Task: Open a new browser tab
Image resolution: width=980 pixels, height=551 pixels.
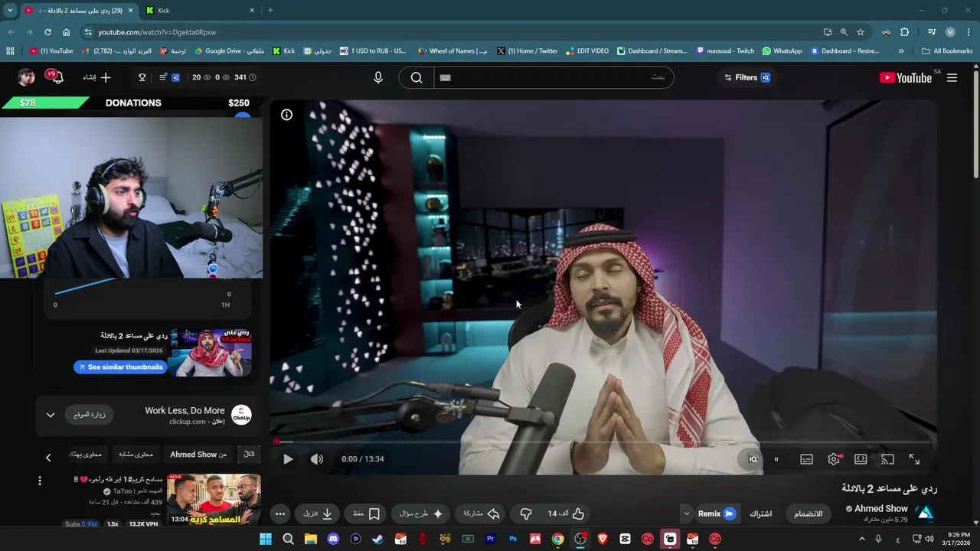Action: (270, 11)
